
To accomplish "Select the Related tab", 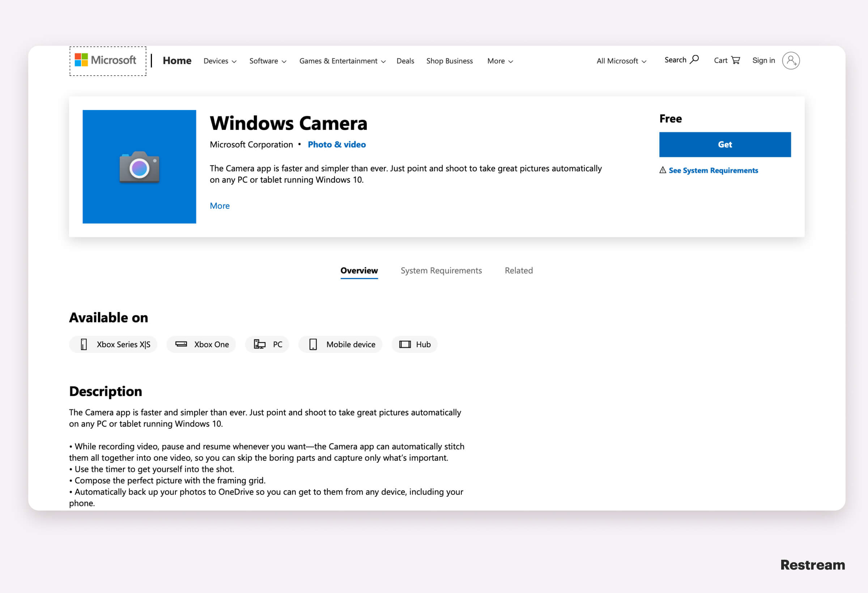I will pos(518,270).
